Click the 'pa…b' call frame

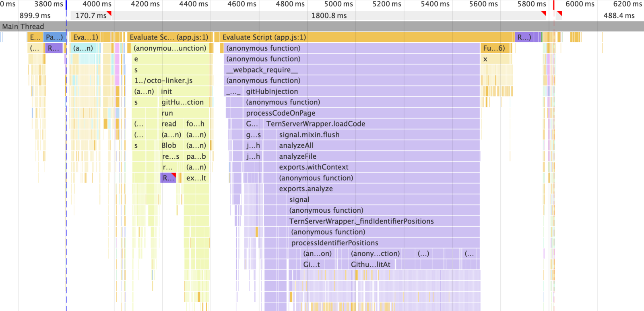(x=196, y=156)
